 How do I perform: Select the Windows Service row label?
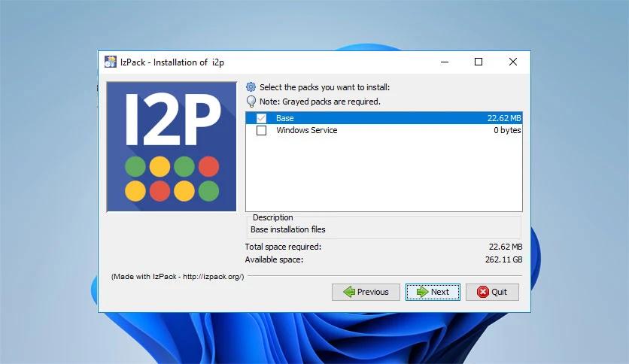[307, 130]
